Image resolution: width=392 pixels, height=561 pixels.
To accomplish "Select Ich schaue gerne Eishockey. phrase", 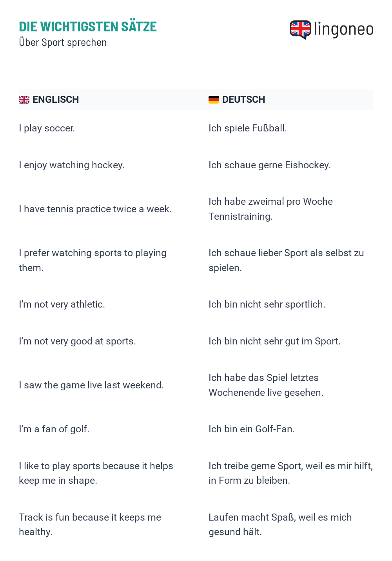I will coord(270,165).
